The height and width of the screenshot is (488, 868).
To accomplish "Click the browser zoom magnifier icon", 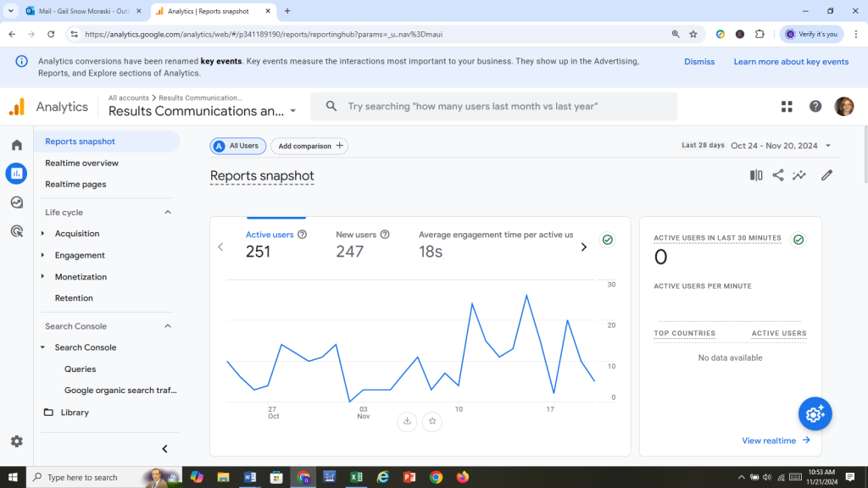I will [x=676, y=34].
